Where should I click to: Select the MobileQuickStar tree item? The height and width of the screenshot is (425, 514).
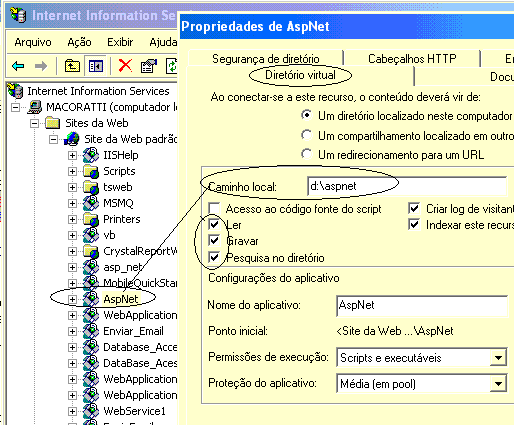140,283
